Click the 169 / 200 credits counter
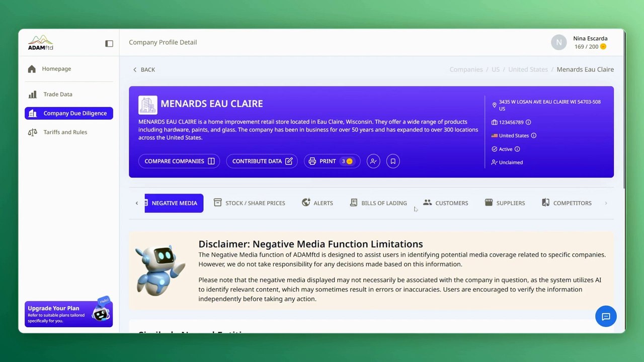 tap(590, 47)
